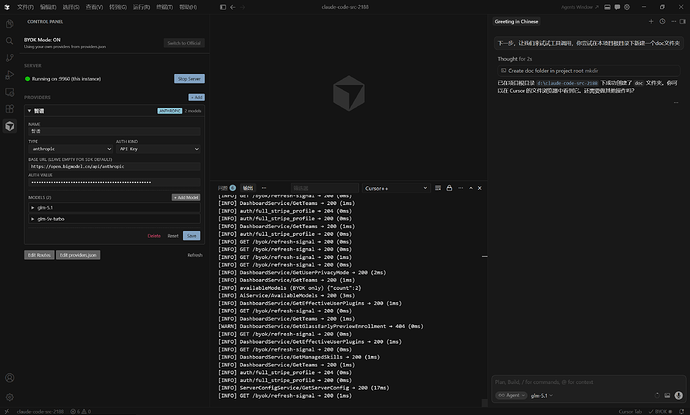Viewport: 690px width, 415px height.
Task: Open Agent mode dropdown in chat input
Action: [511, 395]
